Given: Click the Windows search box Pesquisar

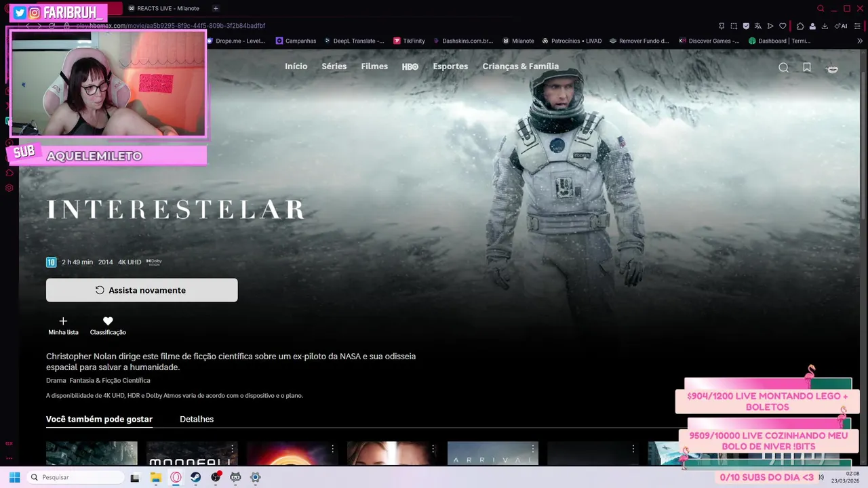Looking at the screenshot, I should [x=76, y=477].
